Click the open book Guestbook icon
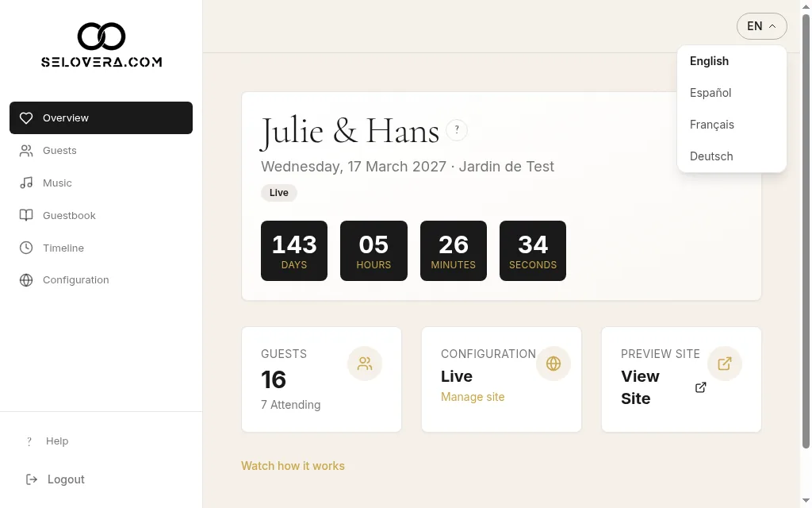This screenshot has height=508, width=812. coord(26,216)
